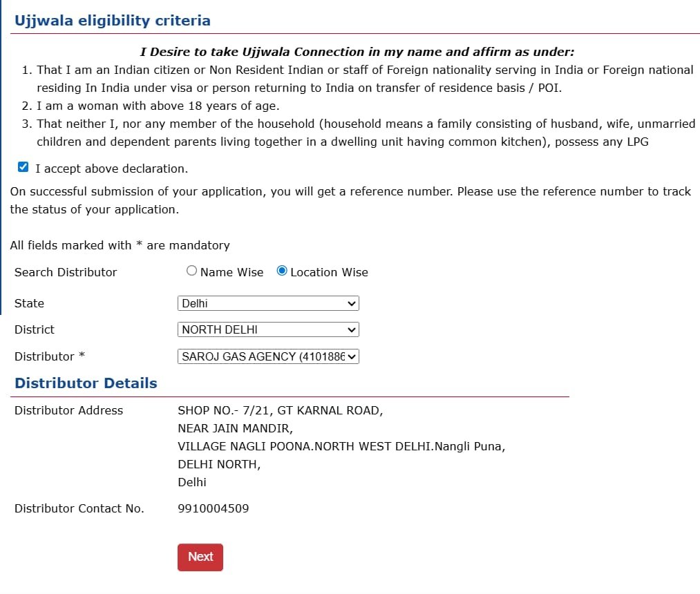700x594 pixels.
Task: Click the 'Ujjwala eligibility criteria' heading
Action: point(113,21)
